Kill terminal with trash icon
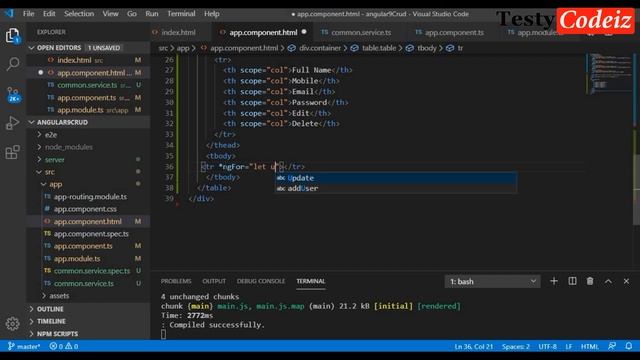The width and height of the screenshot is (640, 360). tap(590, 281)
